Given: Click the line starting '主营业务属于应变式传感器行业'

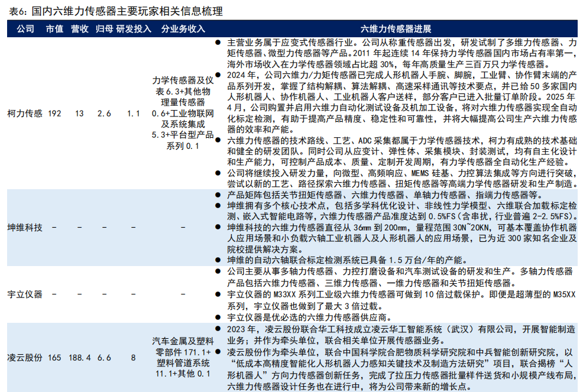Looking at the screenshot, I should coord(402,43).
